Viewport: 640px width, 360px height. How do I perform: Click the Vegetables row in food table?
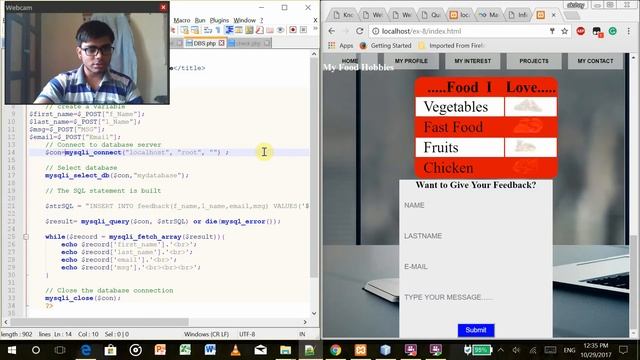coord(486,107)
